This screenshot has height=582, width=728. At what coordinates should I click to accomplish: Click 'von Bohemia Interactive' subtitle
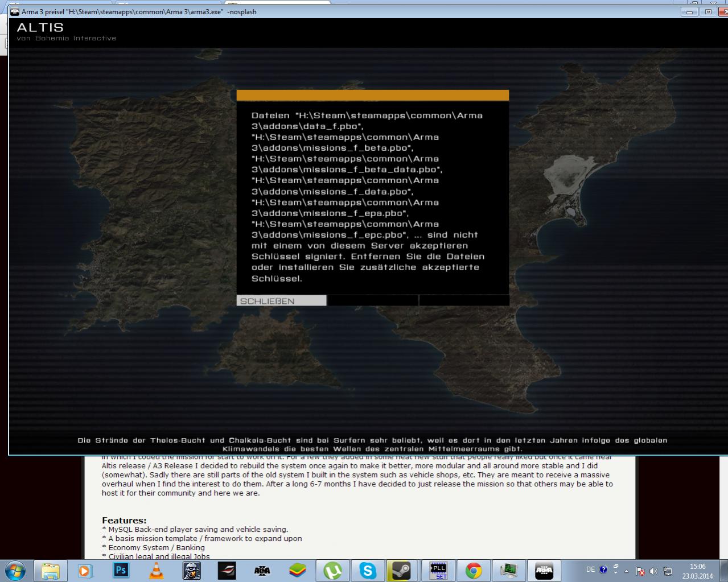point(67,38)
